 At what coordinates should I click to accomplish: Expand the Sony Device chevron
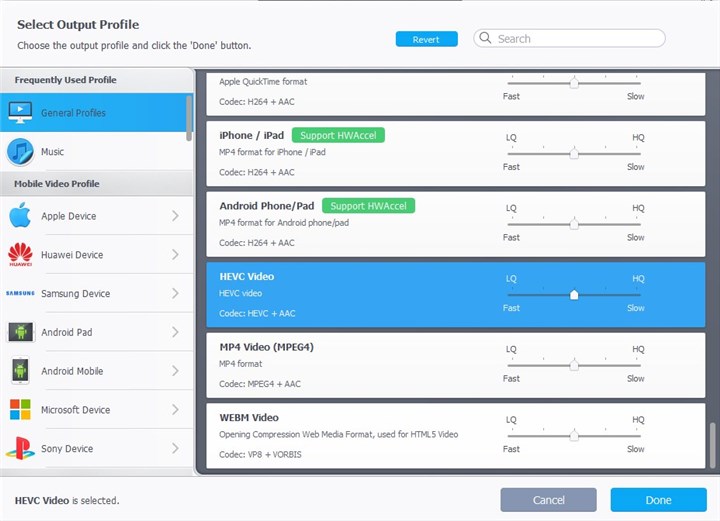click(175, 448)
